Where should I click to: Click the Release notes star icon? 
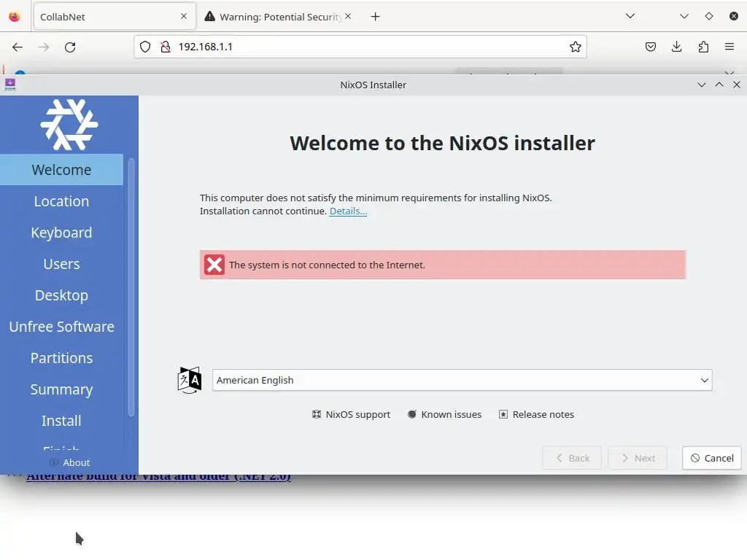503,414
